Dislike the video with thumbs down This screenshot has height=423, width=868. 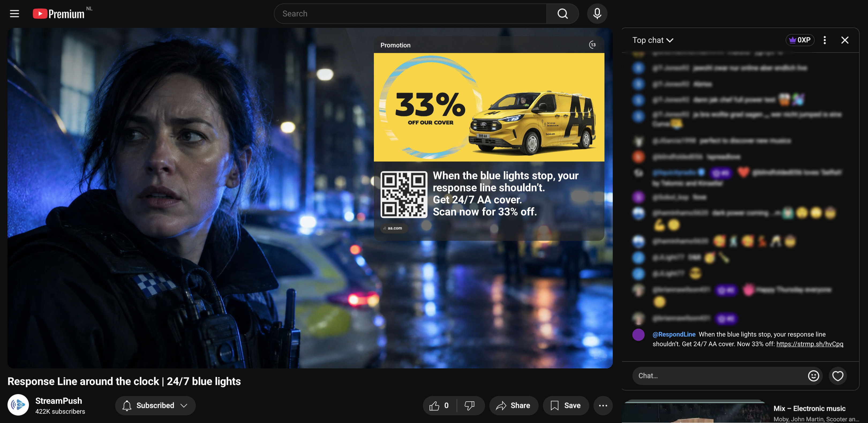(470, 406)
